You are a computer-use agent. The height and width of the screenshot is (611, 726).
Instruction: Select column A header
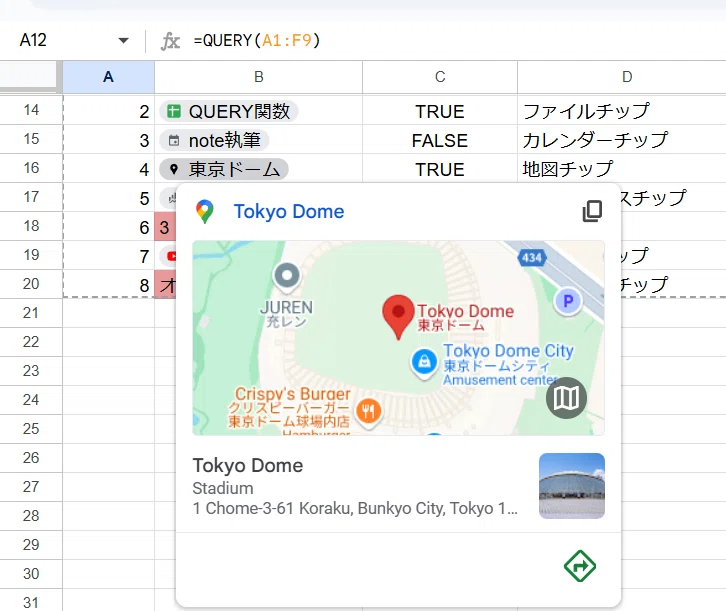click(x=108, y=77)
